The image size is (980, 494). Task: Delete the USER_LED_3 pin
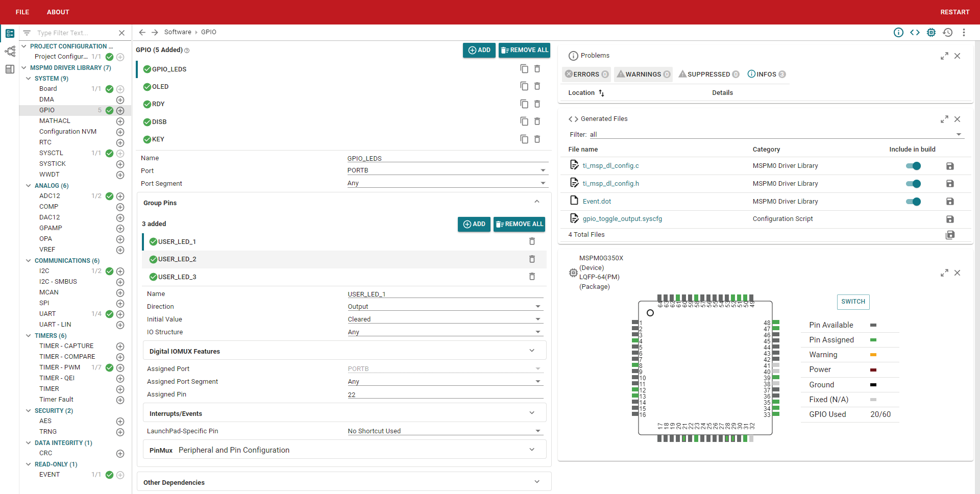click(532, 277)
